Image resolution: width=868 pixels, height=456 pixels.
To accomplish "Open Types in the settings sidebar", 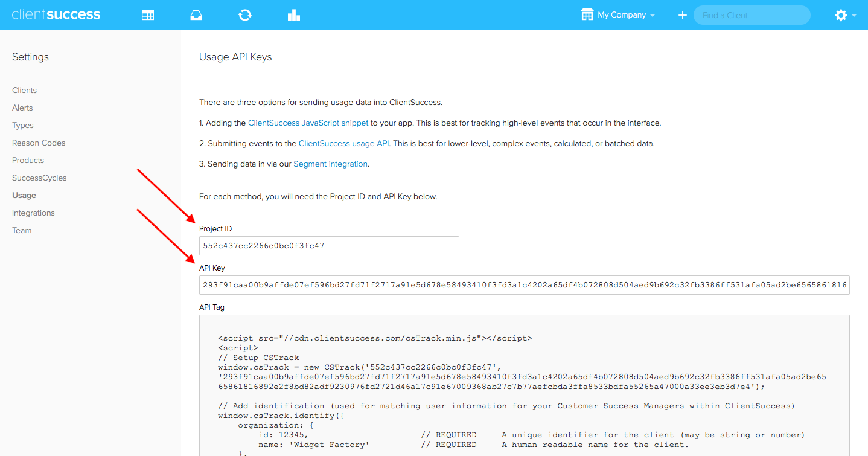I will [x=23, y=125].
